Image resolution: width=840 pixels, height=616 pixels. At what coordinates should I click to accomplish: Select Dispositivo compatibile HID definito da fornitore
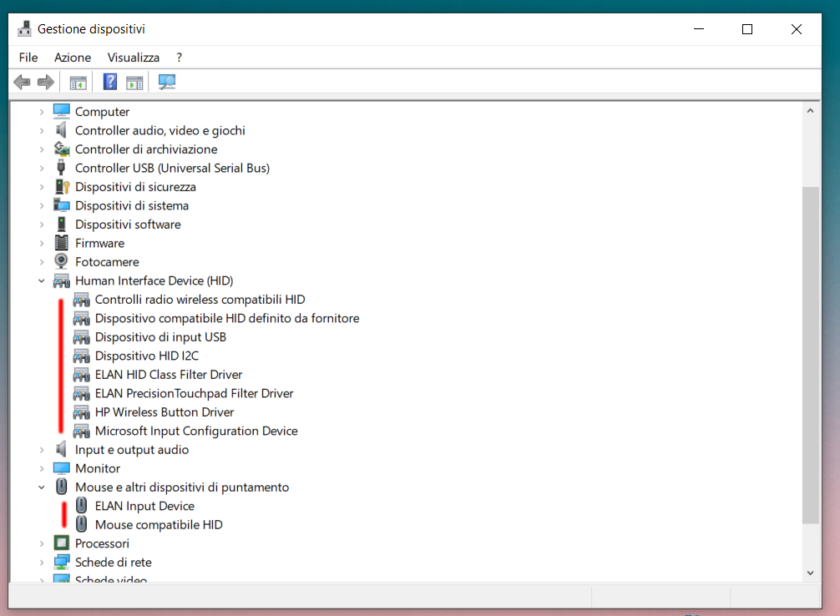pyautogui.click(x=227, y=318)
